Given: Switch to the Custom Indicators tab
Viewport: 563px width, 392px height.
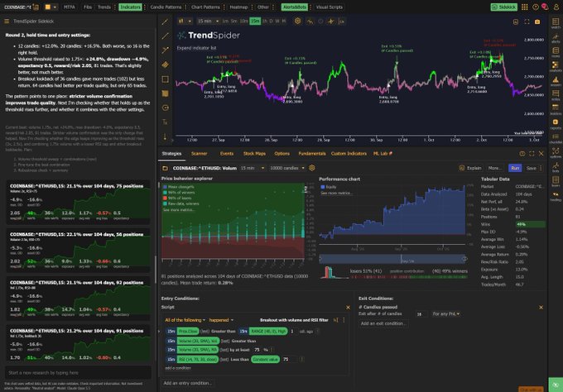Looking at the screenshot, I should (349, 154).
